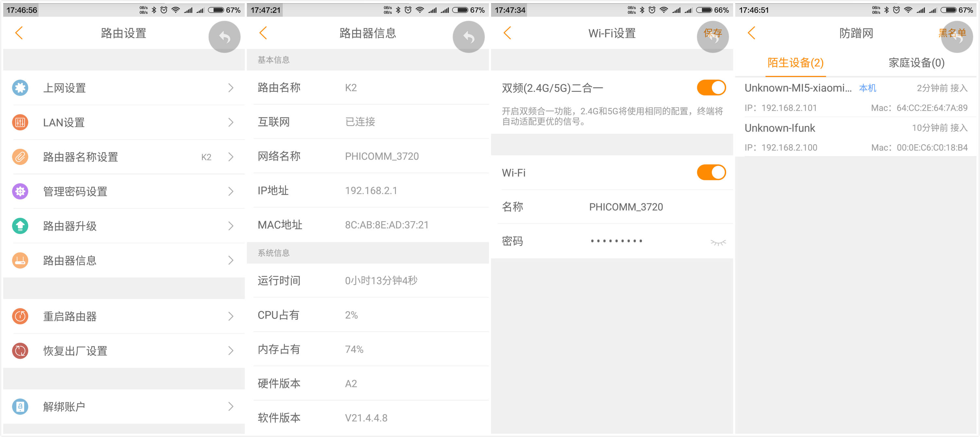The height and width of the screenshot is (437, 980).
Task: Turn off the Wi-Fi switch
Action: (x=711, y=173)
